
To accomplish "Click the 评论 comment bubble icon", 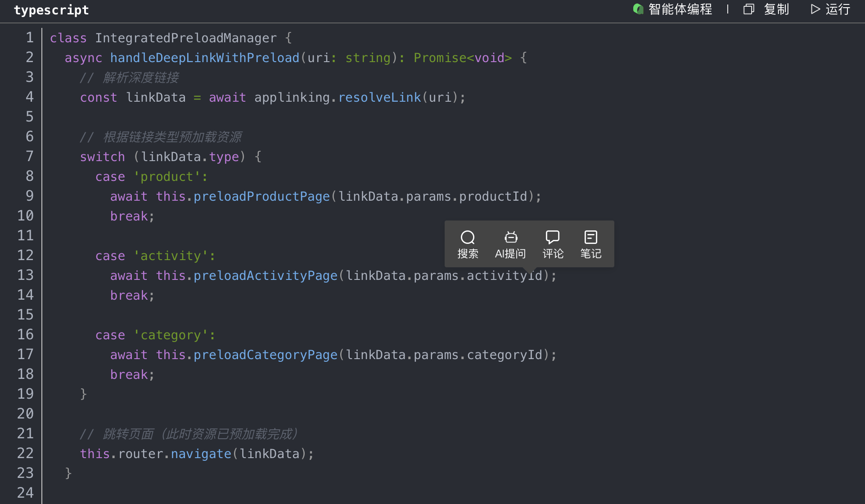I will click(552, 237).
